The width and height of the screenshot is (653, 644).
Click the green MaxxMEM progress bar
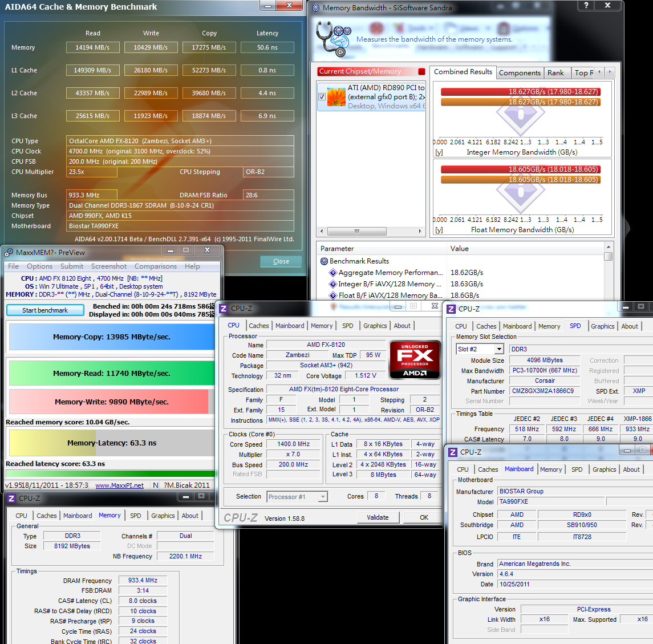[111, 473]
